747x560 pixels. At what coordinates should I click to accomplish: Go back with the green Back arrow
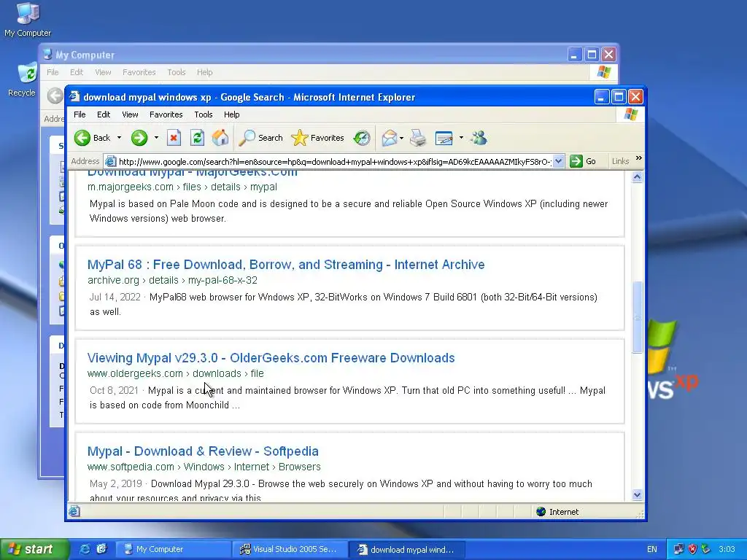(93, 138)
